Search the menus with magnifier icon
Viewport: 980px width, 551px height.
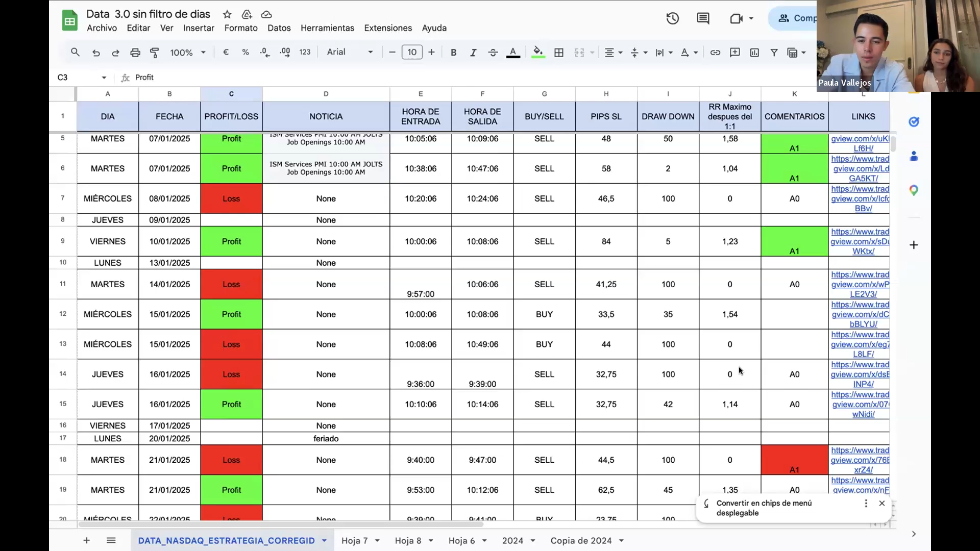point(75,52)
